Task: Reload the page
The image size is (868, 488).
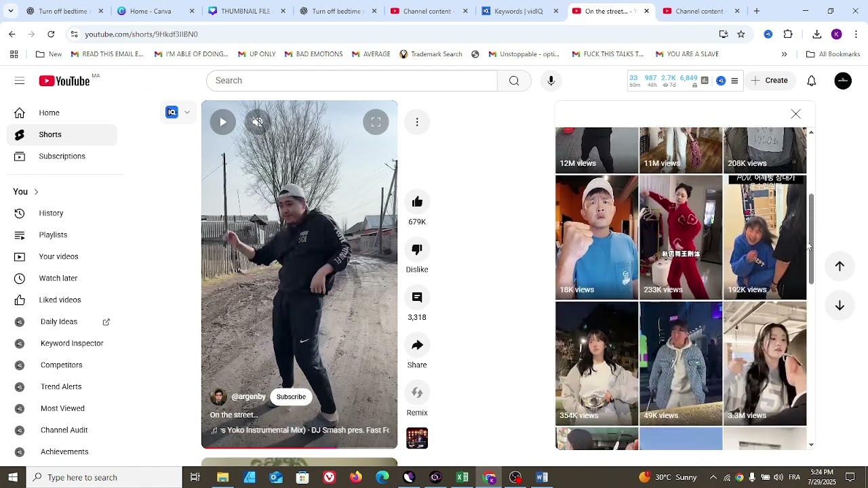Action: click(x=51, y=34)
